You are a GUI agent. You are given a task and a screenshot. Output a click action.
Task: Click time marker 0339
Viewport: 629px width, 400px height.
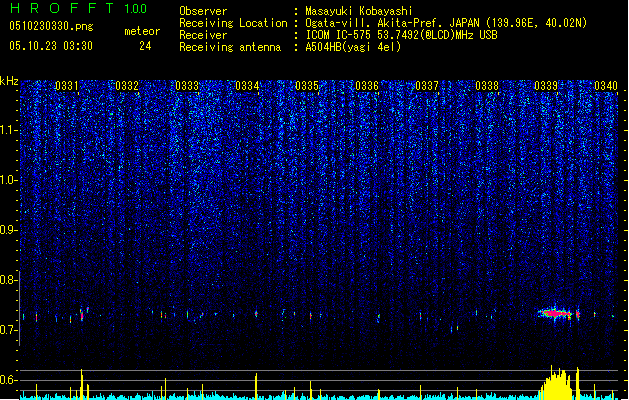point(546,86)
